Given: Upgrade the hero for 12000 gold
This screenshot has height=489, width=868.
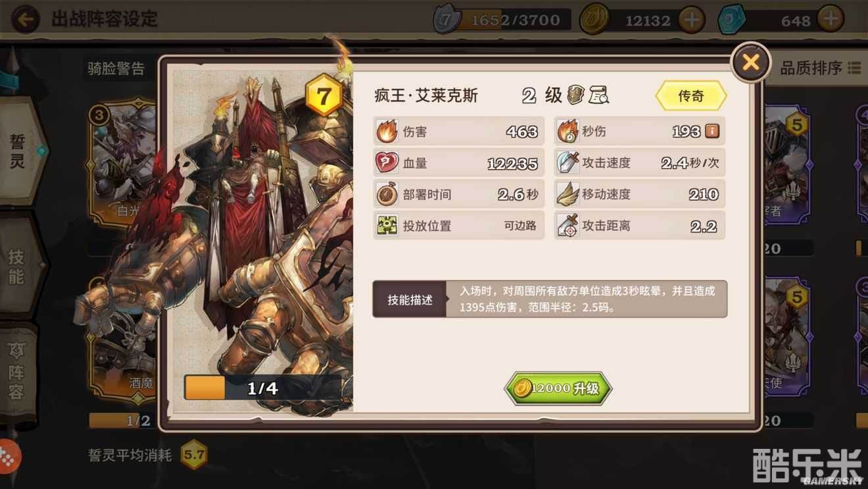Looking at the screenshot, I should (x=558, y=388).
